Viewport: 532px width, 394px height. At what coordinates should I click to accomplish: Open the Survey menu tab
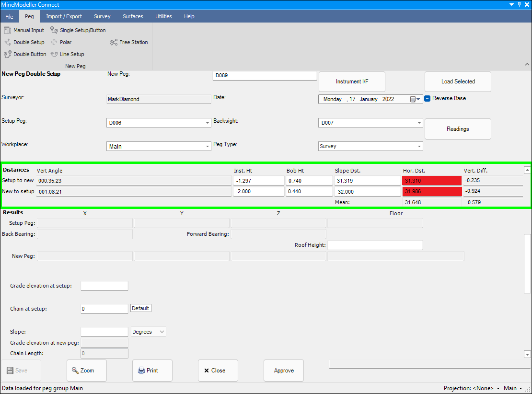102,16
